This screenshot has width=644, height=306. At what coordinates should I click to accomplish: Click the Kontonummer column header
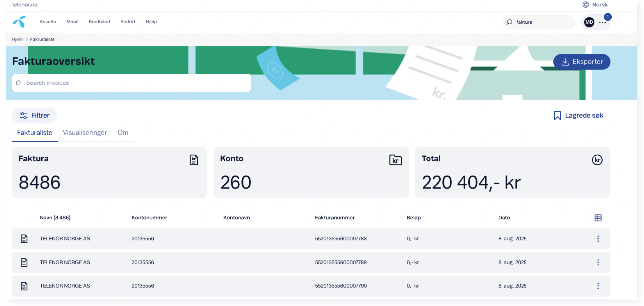pos(149,218)
